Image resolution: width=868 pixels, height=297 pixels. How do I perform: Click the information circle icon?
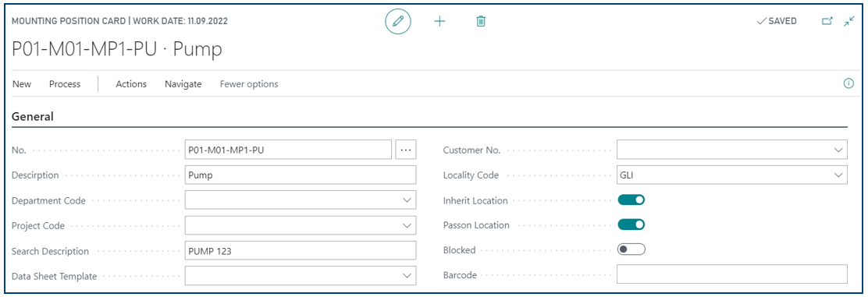[848, 84]
